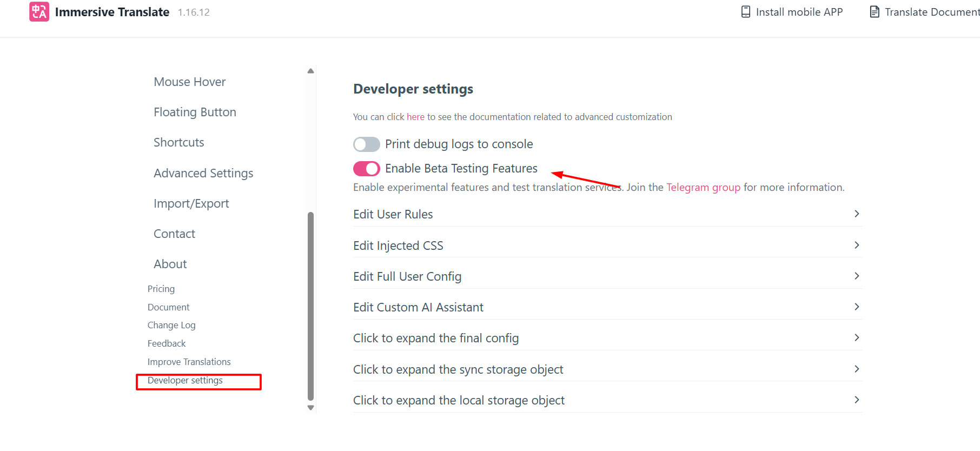Select Floating Button sidebar item
The image size is (980, 451).
click(x=195, y=112)
